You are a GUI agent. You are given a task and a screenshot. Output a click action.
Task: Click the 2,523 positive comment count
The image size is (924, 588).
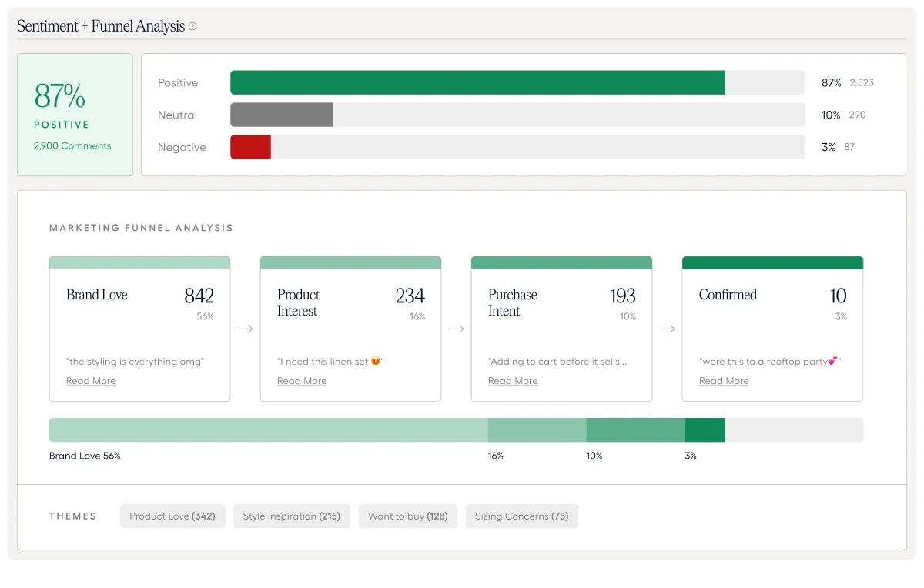point(862,82)
